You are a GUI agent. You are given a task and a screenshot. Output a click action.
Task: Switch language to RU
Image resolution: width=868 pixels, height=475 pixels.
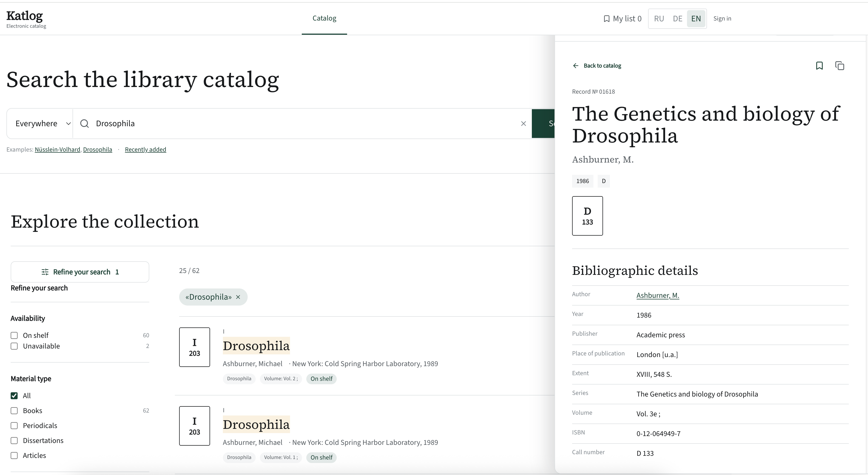click(x=659, y=19)
